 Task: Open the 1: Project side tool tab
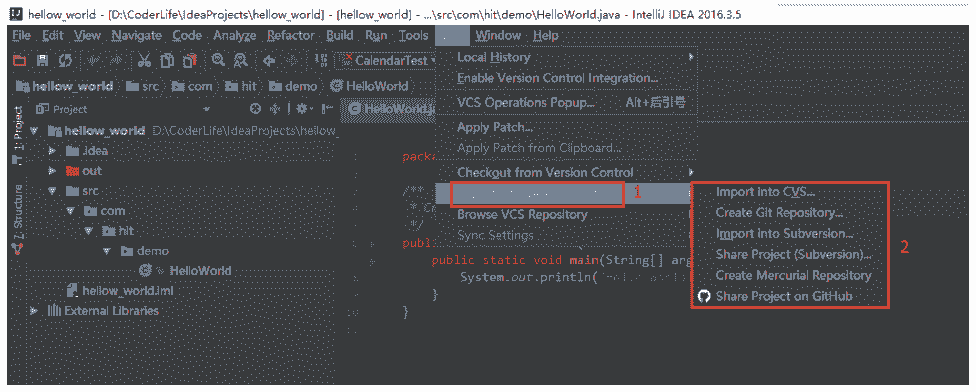19,135
